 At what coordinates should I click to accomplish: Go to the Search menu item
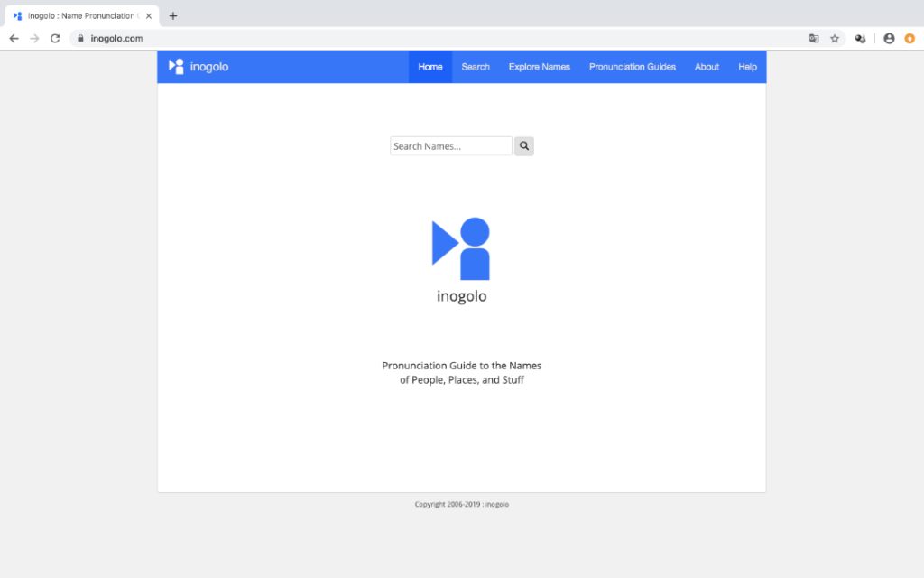(476, 67)
